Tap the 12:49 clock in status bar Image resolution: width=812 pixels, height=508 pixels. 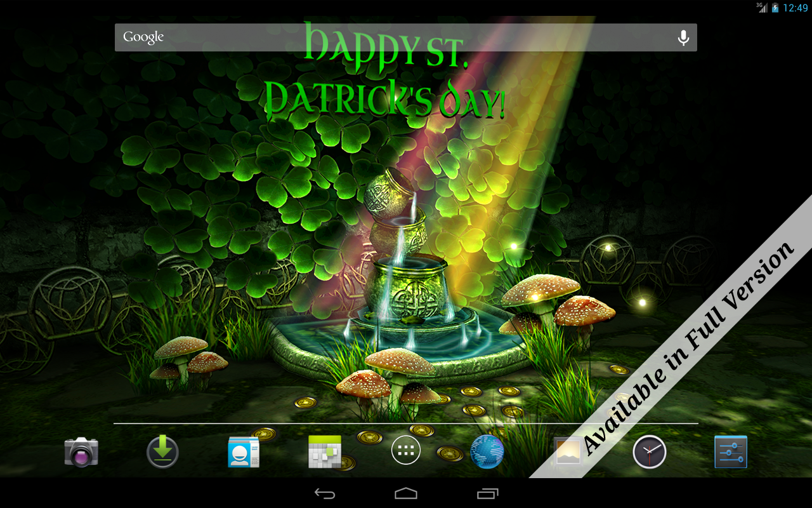click(796, 8)
